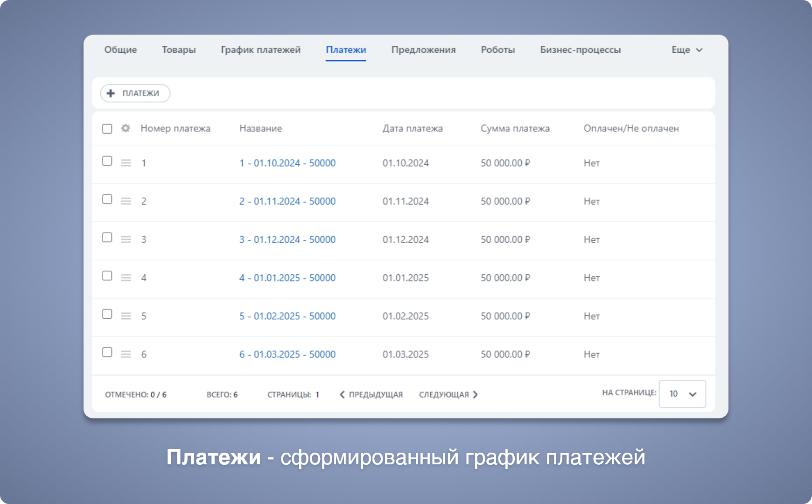The image size is (812, 504).
Task: Expand the Еще tabs dropdown
Action: [686, 50]
